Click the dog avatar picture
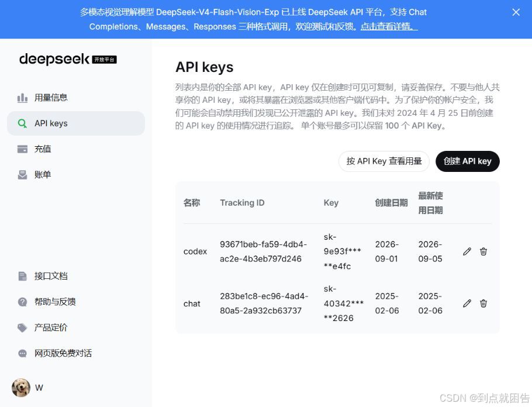 (x=21, y=388)
